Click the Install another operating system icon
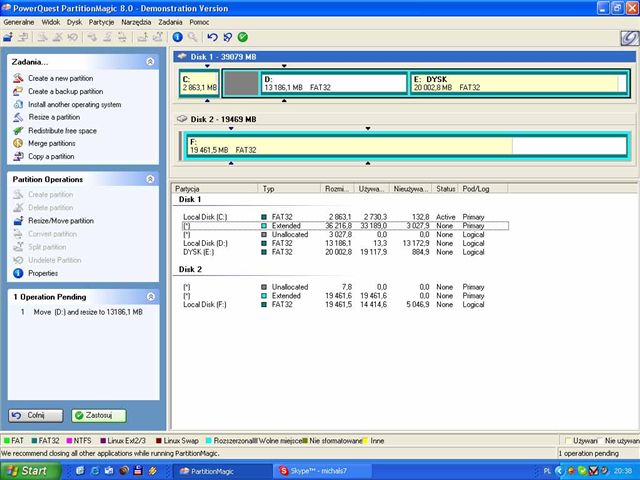This screenshot has width=640, height=480. [18, 104]
